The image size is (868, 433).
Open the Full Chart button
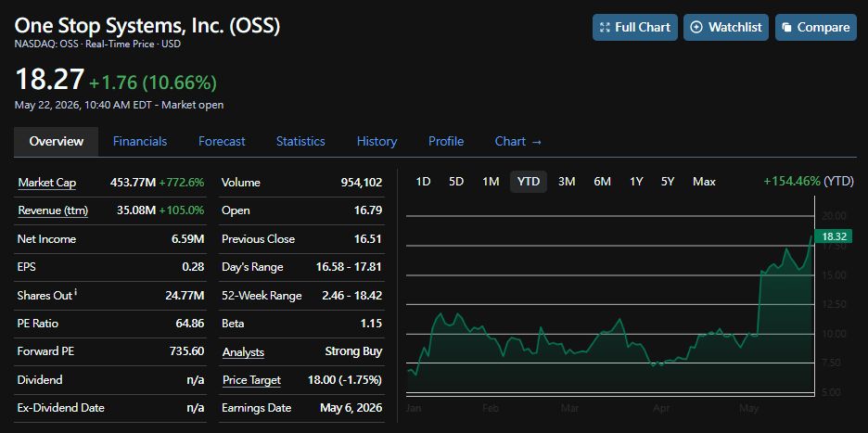635,27
